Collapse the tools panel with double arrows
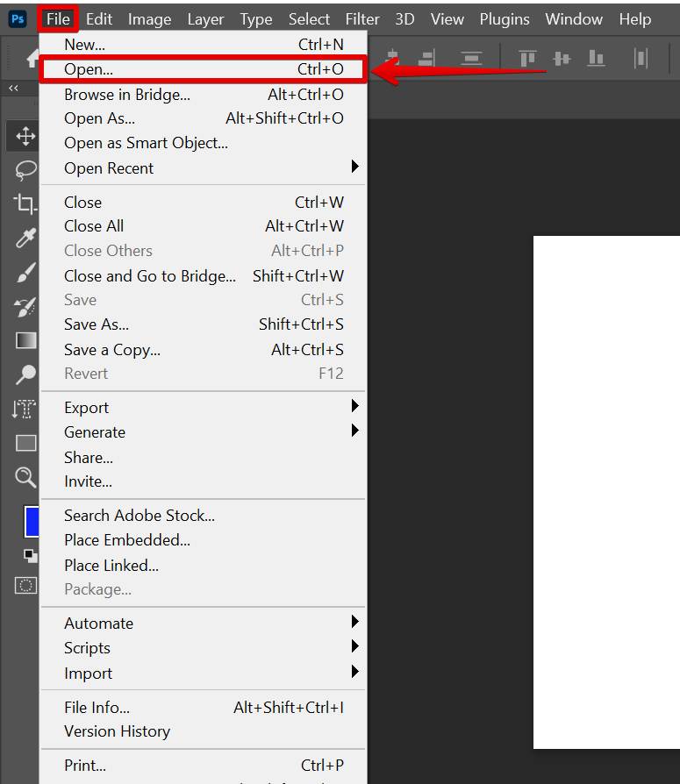The height and width of the screenshot is (784, 680). click(x=13, y=89)
